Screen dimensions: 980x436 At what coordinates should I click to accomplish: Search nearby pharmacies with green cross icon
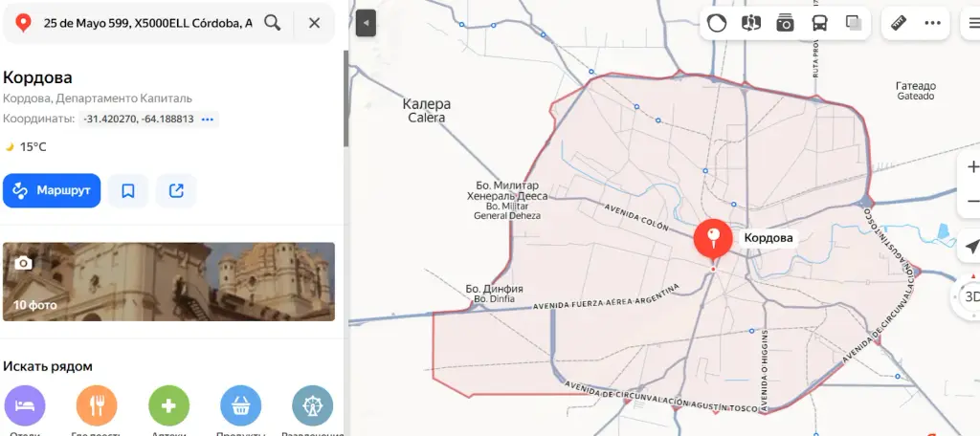(x=168, y=406)
